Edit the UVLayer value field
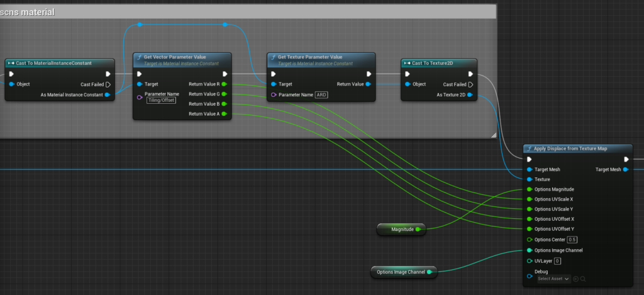This screenshot has width=644, height=295. tap(557, 261)
